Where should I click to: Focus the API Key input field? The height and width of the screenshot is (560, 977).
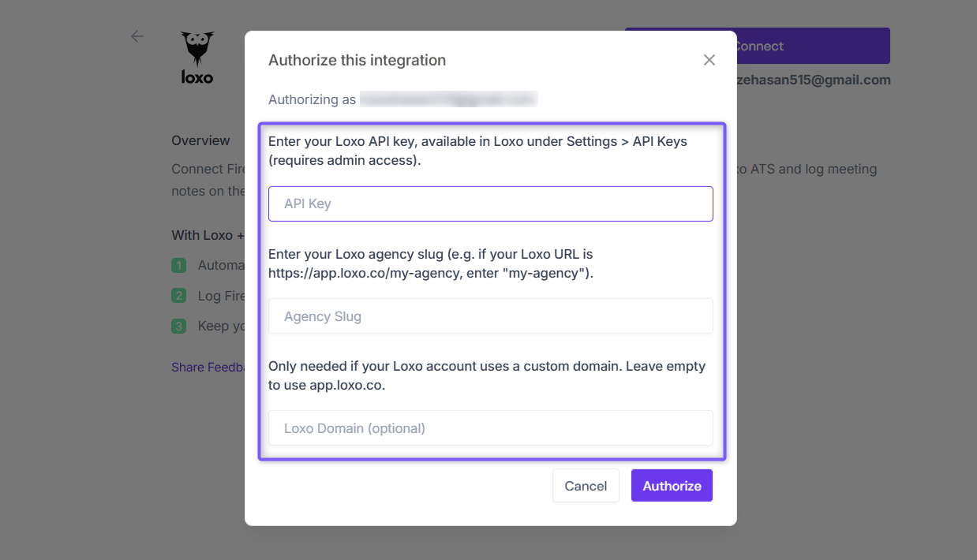[491, 203]
